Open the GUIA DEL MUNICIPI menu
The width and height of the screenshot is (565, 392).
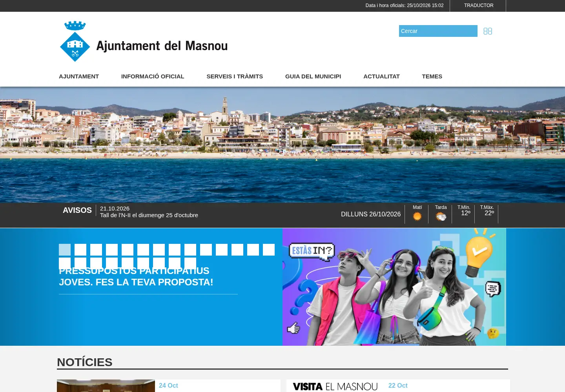click(x=313, y=76)
